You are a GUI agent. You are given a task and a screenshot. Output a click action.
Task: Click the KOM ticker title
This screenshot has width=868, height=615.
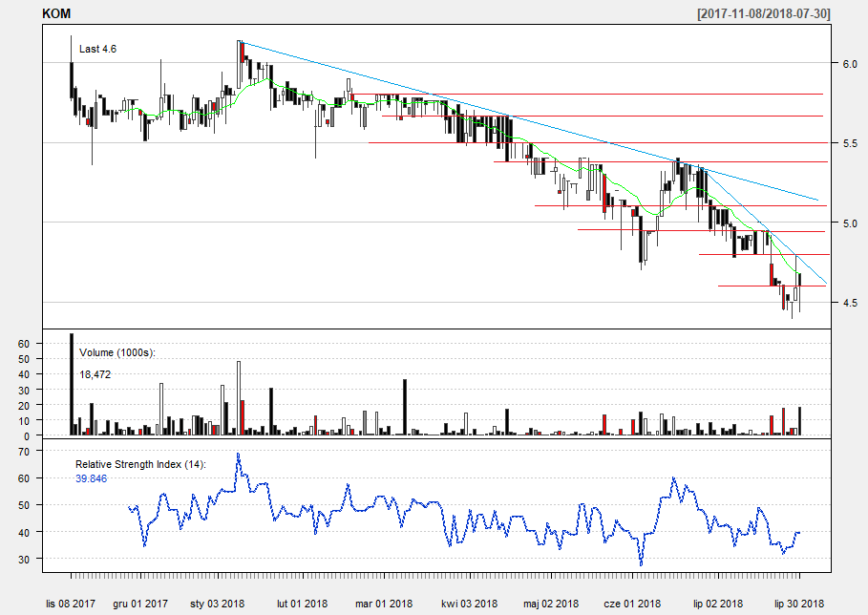pyautogui.click(x=56, y=13)
